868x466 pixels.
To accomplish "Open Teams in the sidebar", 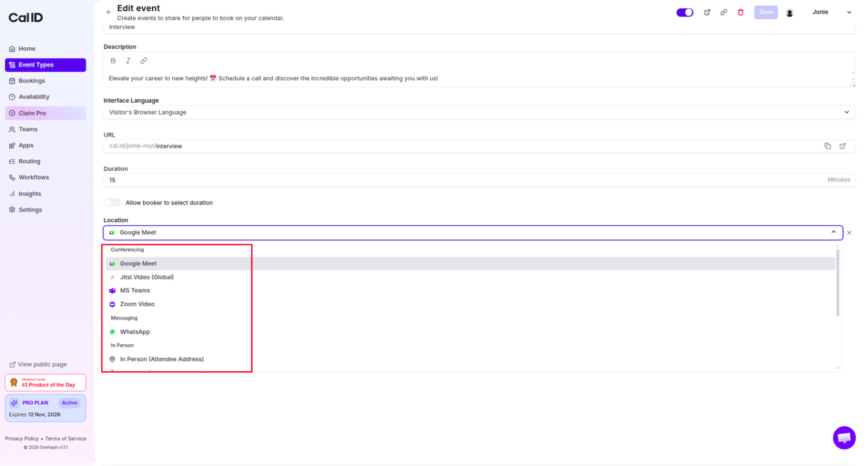I will [46, 129].
